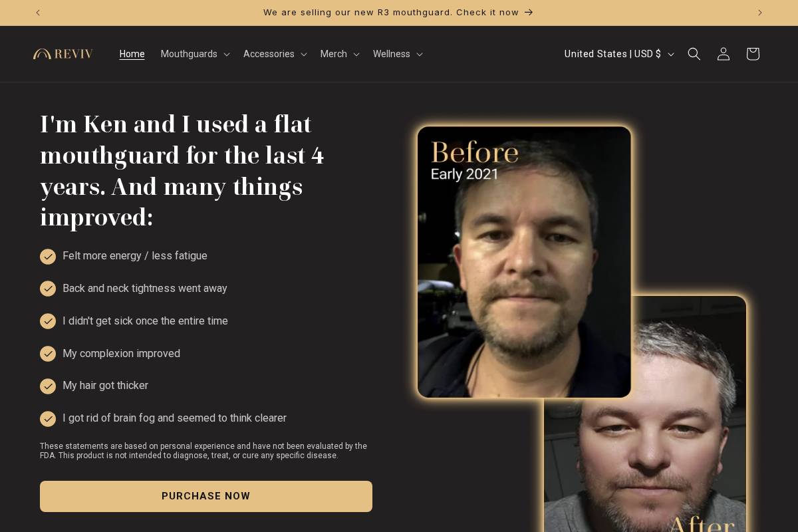Click the account login icon
798x532 pixels.
[724, 54]
